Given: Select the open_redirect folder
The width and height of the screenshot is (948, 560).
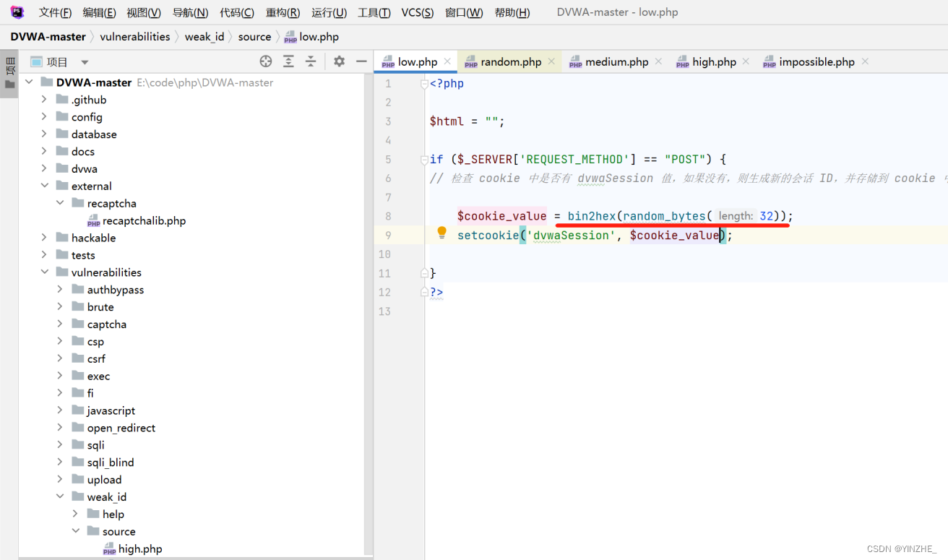Looking at the screenshot, I should (121, 428).
